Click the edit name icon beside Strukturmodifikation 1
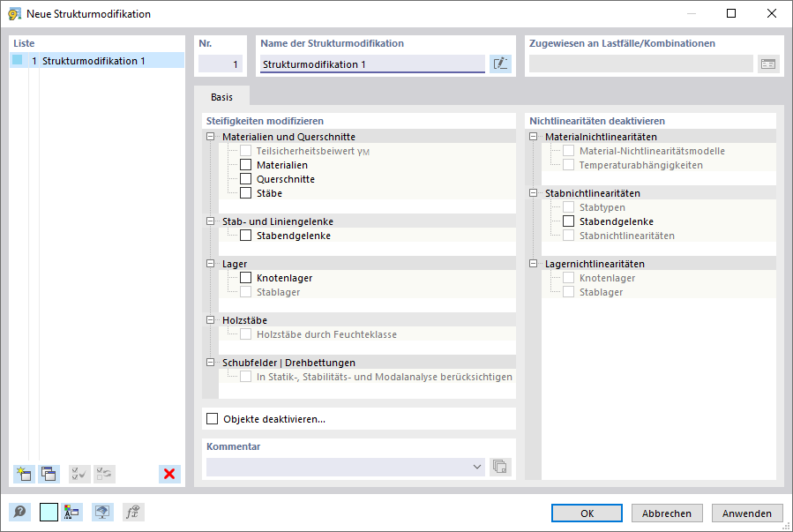The height and width of the screenshot is (532, 793). pos(500,64)
